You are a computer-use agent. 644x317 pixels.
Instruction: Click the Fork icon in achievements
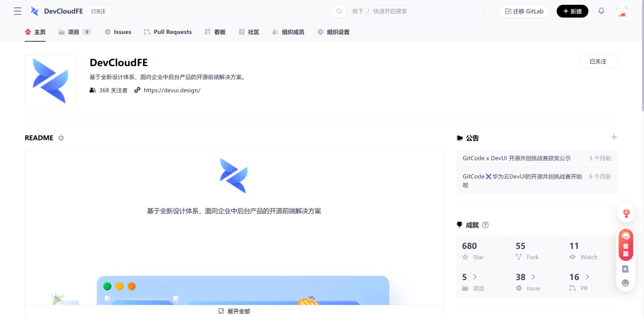(519, 257)
